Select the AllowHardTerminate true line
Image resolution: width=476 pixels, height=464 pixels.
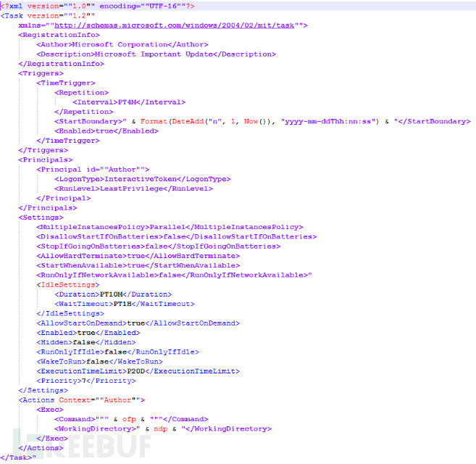pos(138,256)
